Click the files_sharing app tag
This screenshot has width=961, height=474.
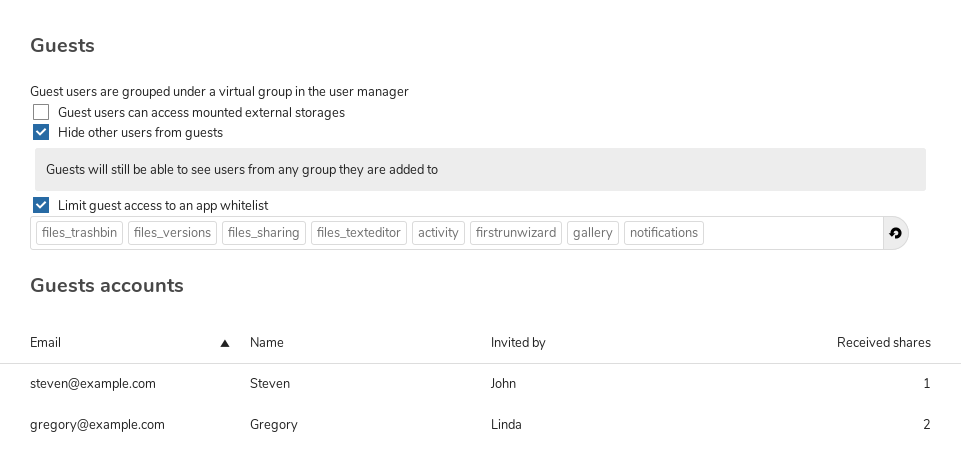264,233
